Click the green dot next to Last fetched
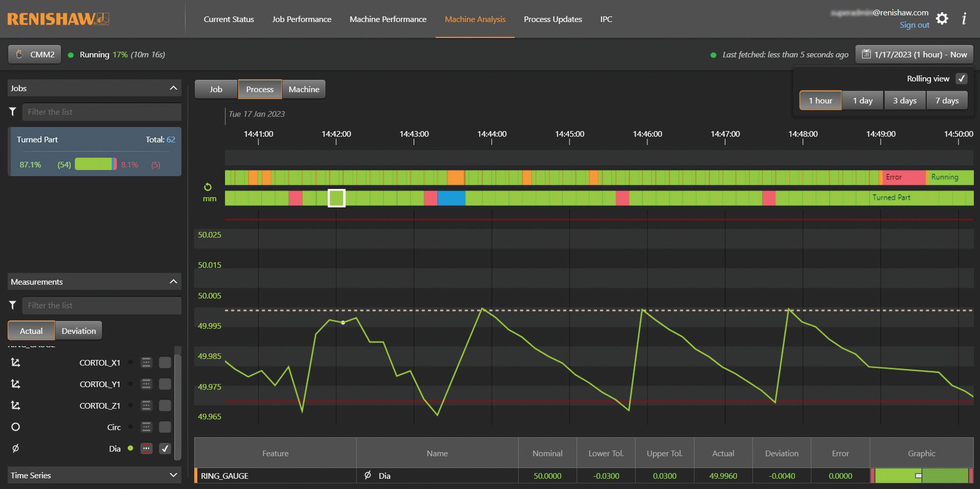 (713, 55)
